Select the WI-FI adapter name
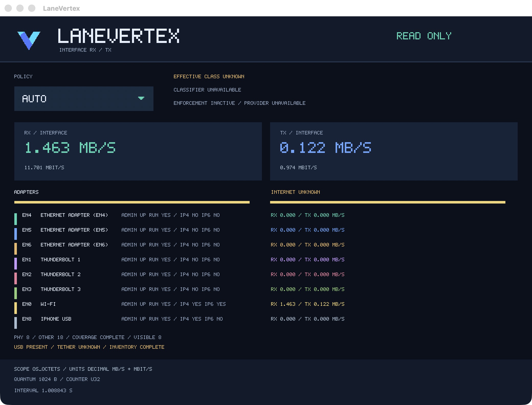532x405 pixels. 48,304
